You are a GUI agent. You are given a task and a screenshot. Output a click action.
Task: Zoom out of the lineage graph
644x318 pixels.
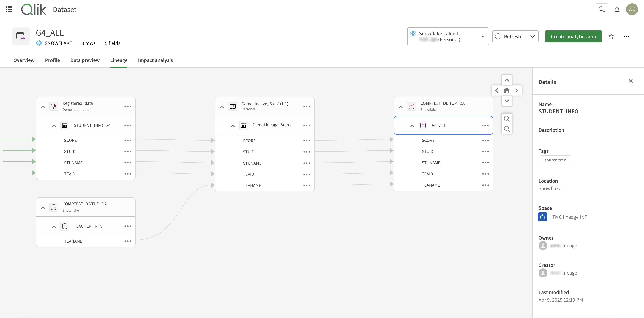(507, 129)
